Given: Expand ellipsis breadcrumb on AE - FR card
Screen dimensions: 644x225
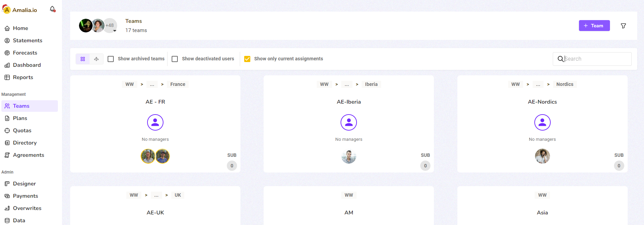Looking at the screenshot, I should coord(152,84).
